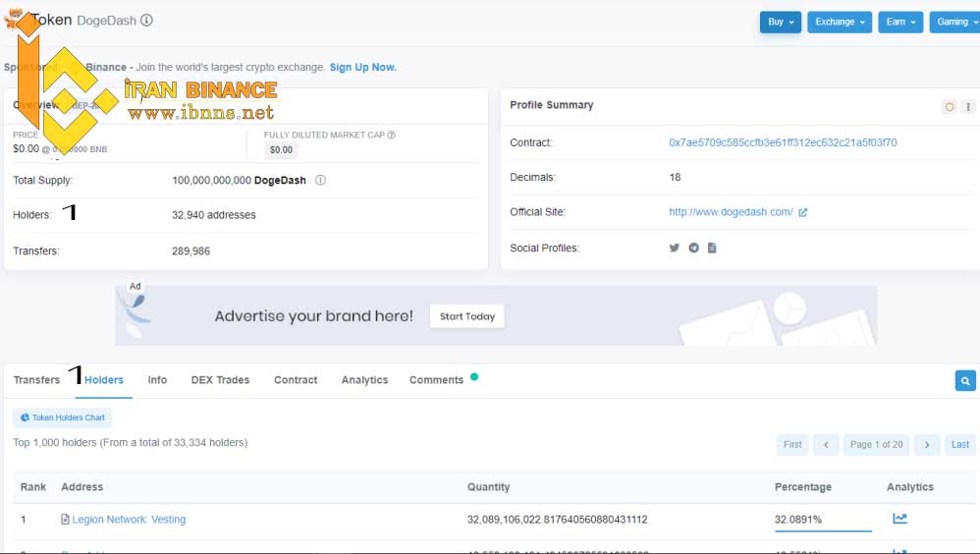
Task: Click the Last page button
Action: (960, 445)
